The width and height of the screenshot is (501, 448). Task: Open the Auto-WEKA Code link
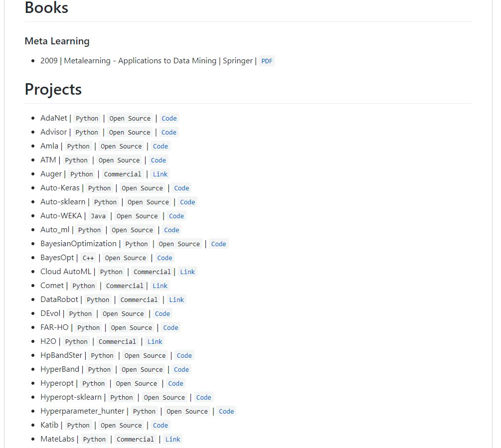click(x=176, y=216)
